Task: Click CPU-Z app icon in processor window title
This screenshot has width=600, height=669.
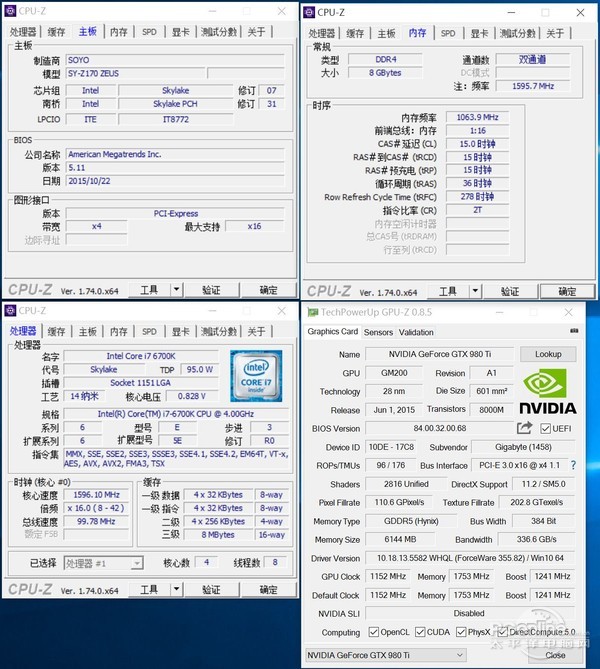Action: 10,311
